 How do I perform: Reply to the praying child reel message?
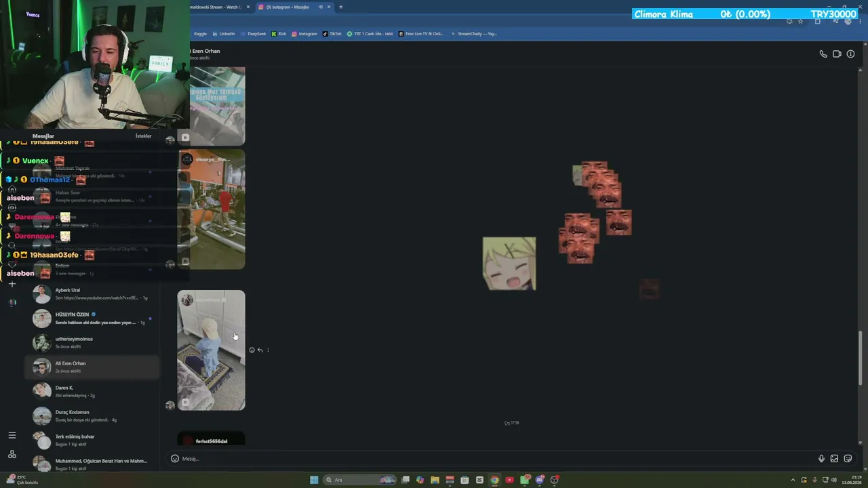tap(260, 350)
